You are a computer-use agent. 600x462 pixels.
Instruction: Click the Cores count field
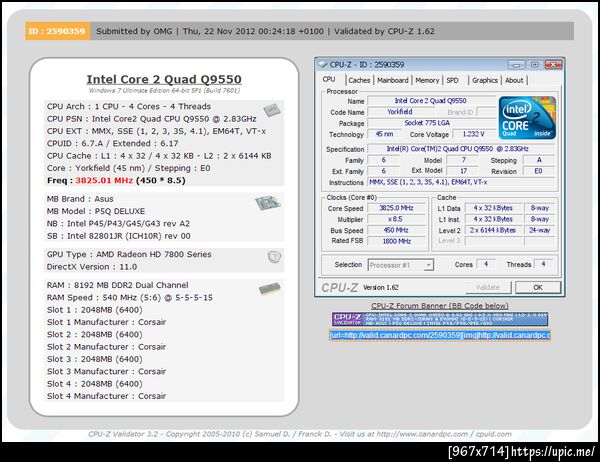coord(486,264)
